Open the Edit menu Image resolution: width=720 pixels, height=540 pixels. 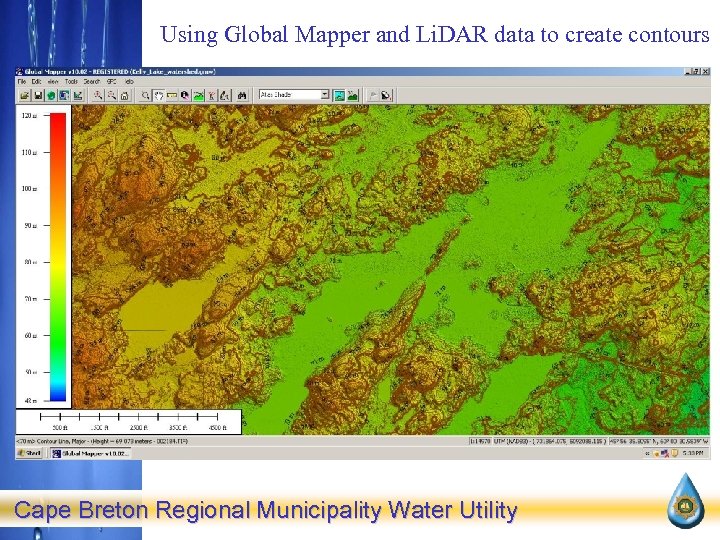pyautogui.click(x=36, y=82)
